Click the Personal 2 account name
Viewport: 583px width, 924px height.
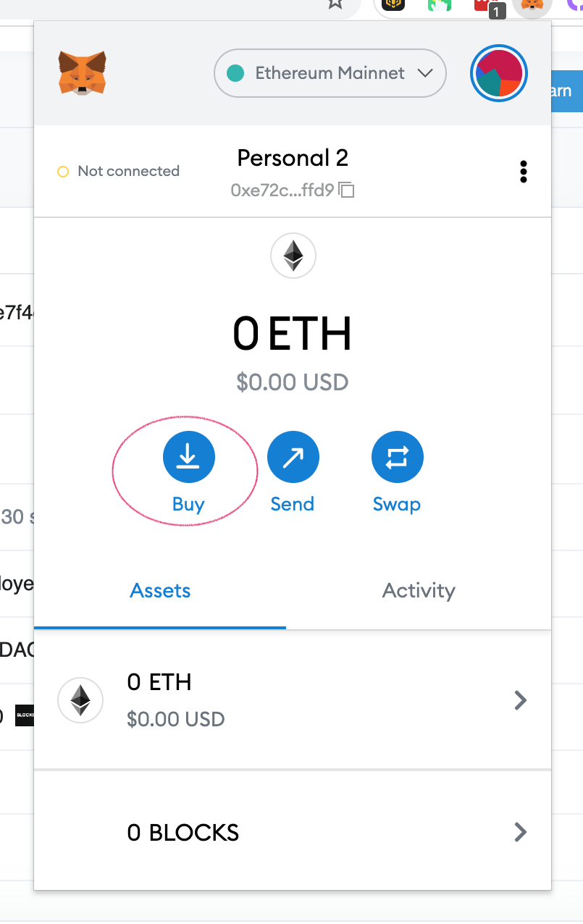[x=293, y=158]
